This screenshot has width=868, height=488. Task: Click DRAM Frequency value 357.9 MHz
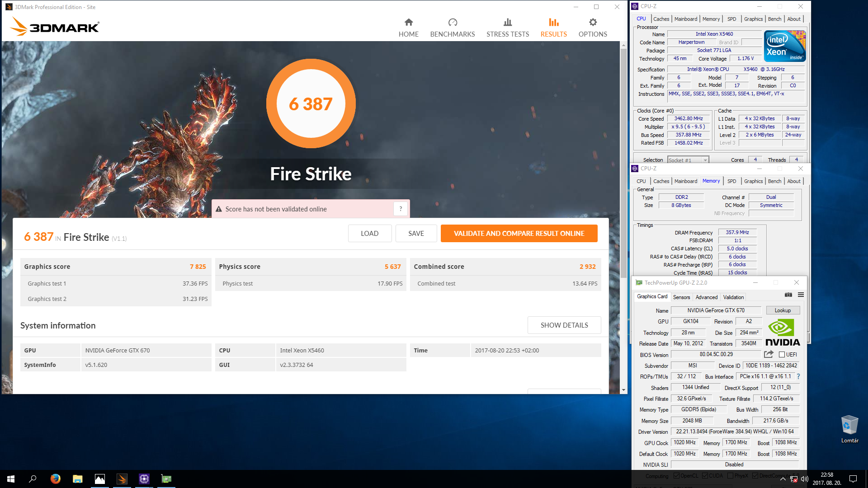click(737, 232)
